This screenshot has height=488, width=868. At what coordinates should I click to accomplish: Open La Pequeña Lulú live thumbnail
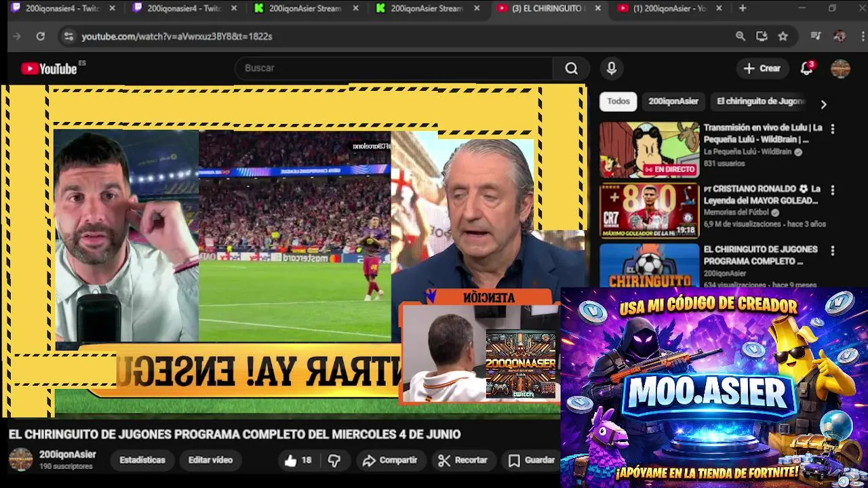click(x=649, y=150)
